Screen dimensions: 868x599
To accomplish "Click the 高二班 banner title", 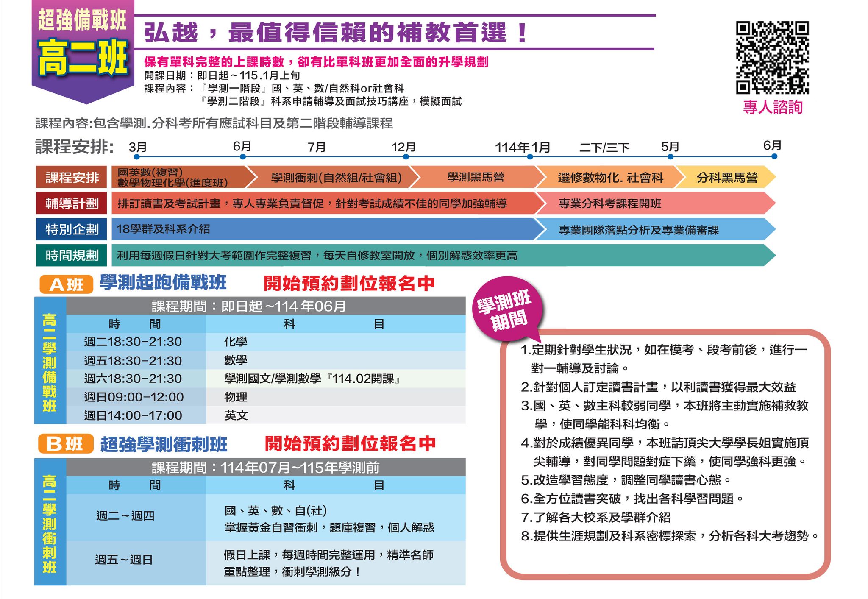I will 83,58.
